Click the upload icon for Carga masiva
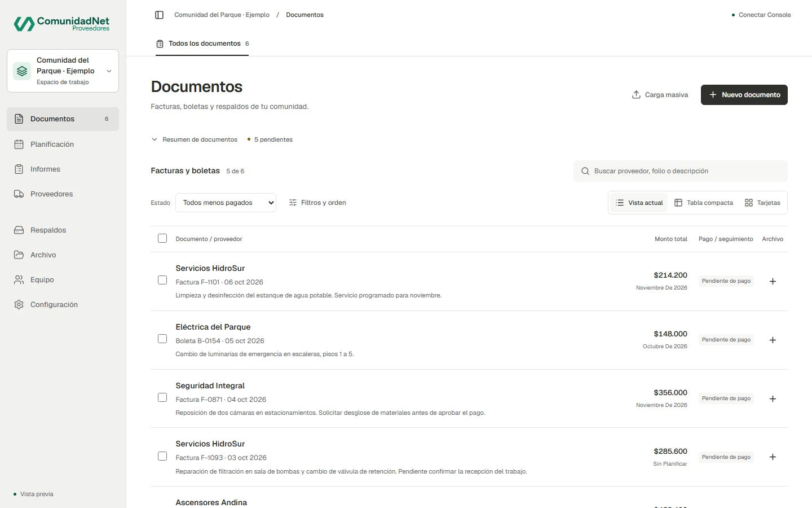 [636, 95]
